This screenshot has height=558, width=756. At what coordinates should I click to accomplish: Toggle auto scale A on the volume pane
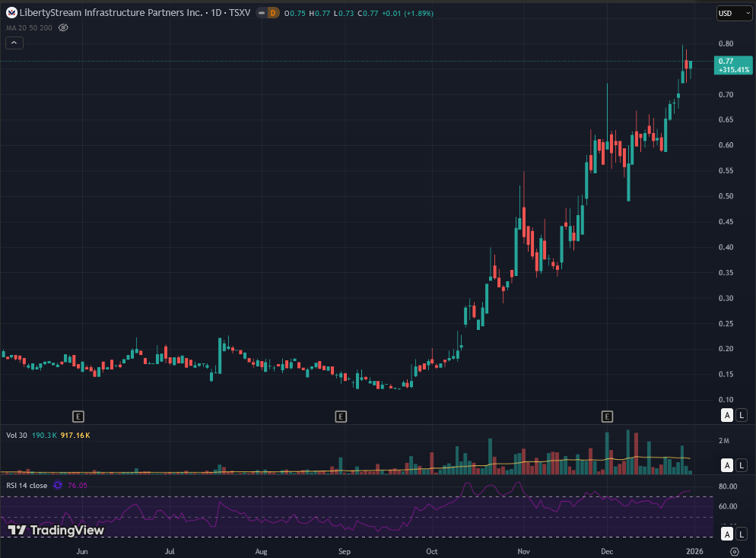(x=727, y=465)
